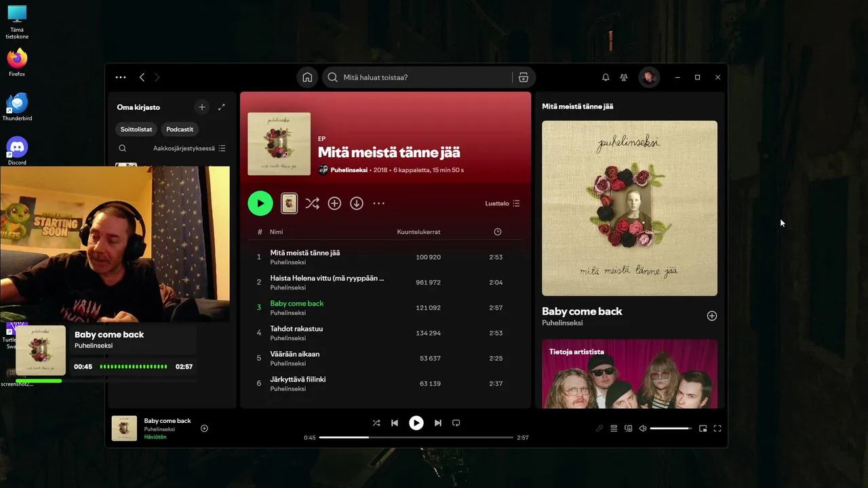Open the Thunderbird desktop shortcut
Viewport: 868px width, 488px height.
(x=17, y=107)
